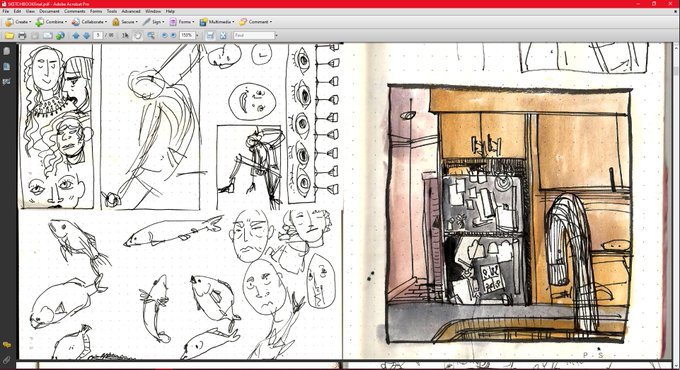Viewport: 680px width, 370px height.
Task: Open the Edit menu
Action: tap(17, 11)
